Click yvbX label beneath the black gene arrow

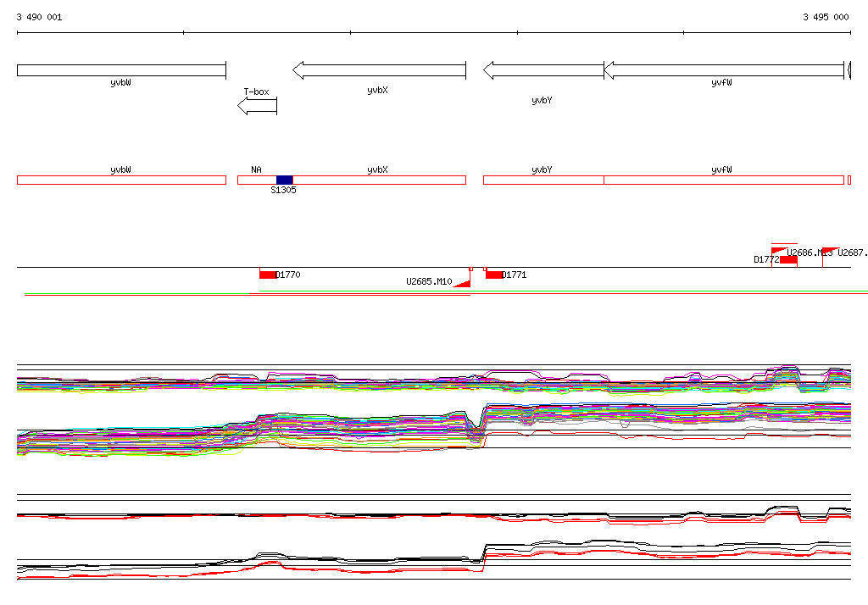click(x=377, y=90)
